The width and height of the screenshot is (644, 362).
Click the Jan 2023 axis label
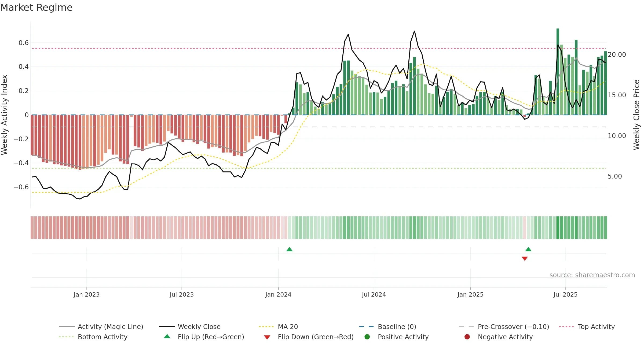87,294
